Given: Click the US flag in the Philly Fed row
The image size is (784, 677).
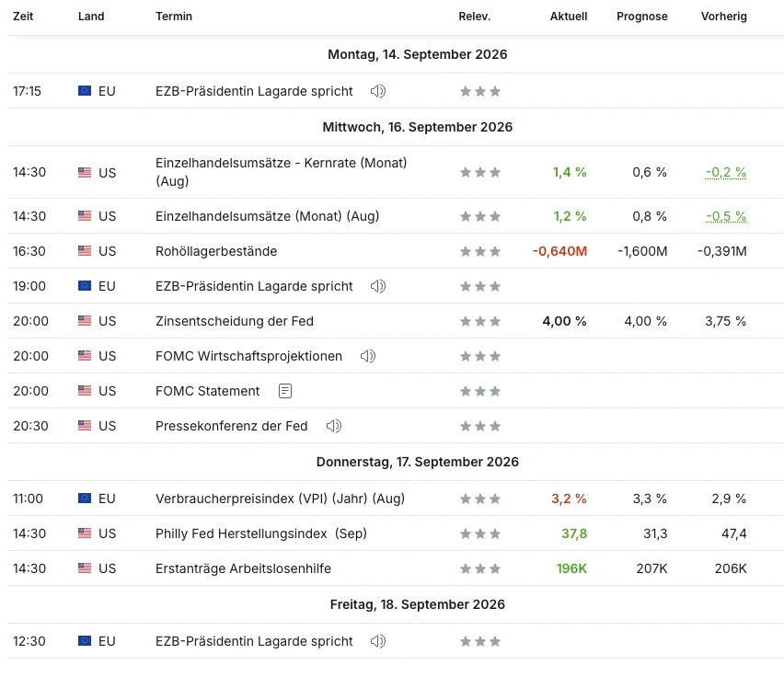Looking at the screenshot, I should point(85,534).
